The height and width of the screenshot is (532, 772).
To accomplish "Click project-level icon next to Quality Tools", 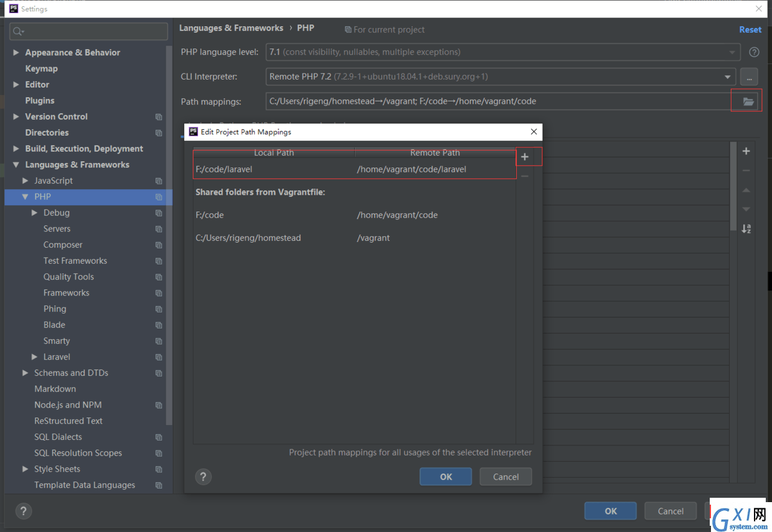I will 159,277.
